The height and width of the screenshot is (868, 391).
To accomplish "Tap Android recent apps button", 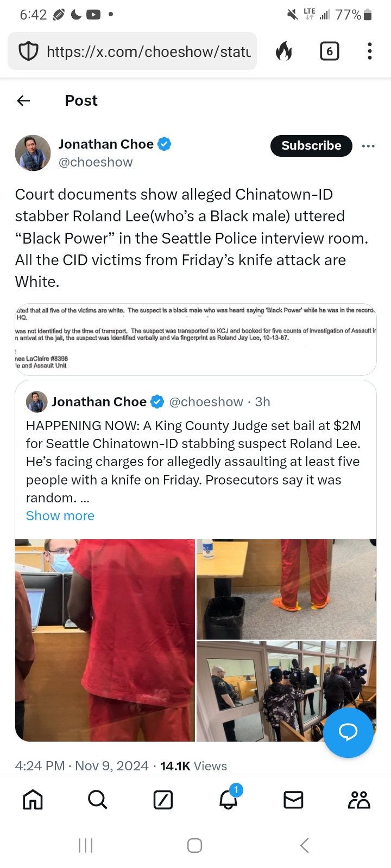I will pyautogui.click(x=86, y=845).
